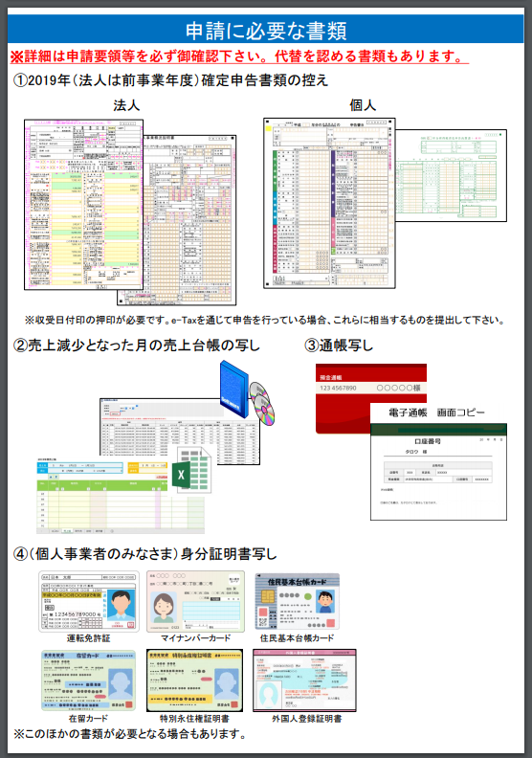532x758 pixels.
Task: Click the このほかの書類が必要 footer note
Action: click(x=129, y=734)
